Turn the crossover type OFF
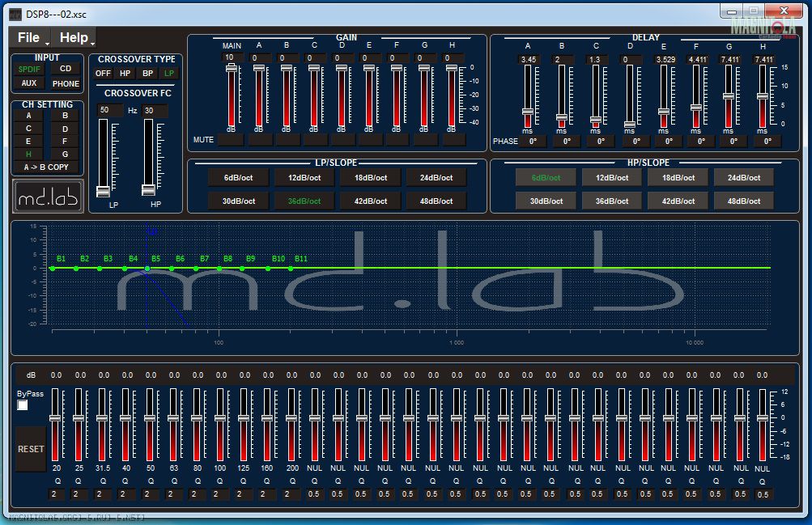Viewport: 812px width, 525px height. (103, 74)
